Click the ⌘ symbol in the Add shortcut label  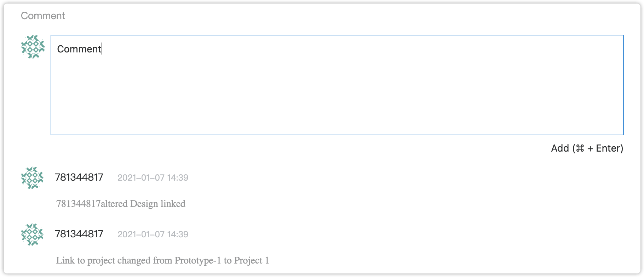580,148
